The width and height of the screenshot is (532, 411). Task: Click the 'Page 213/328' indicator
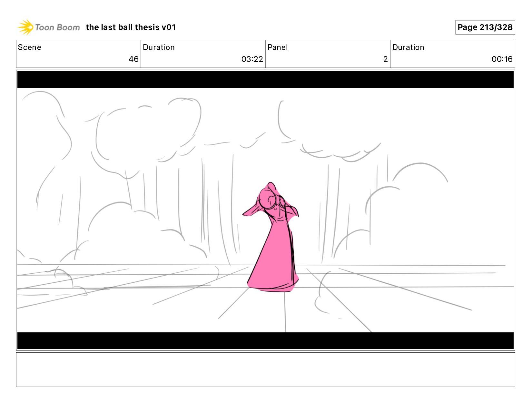coord(485,27)
